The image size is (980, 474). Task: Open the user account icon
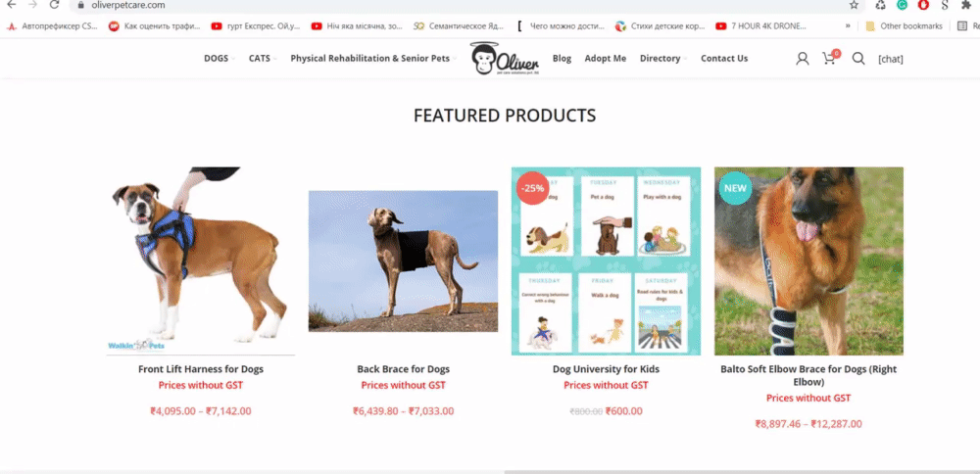(802, 59)
